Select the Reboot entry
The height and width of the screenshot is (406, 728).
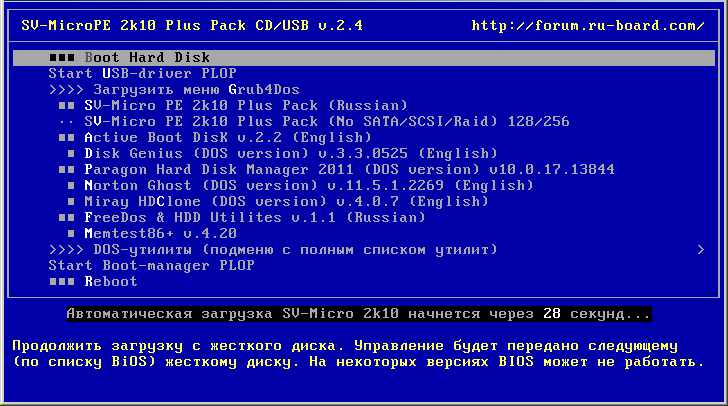pos(111,282)
